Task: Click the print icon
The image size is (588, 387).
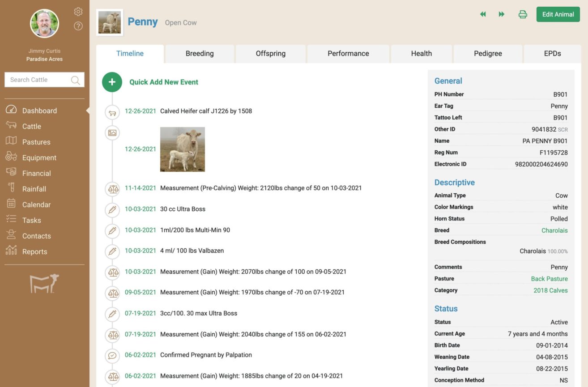Action: point(522,14)
